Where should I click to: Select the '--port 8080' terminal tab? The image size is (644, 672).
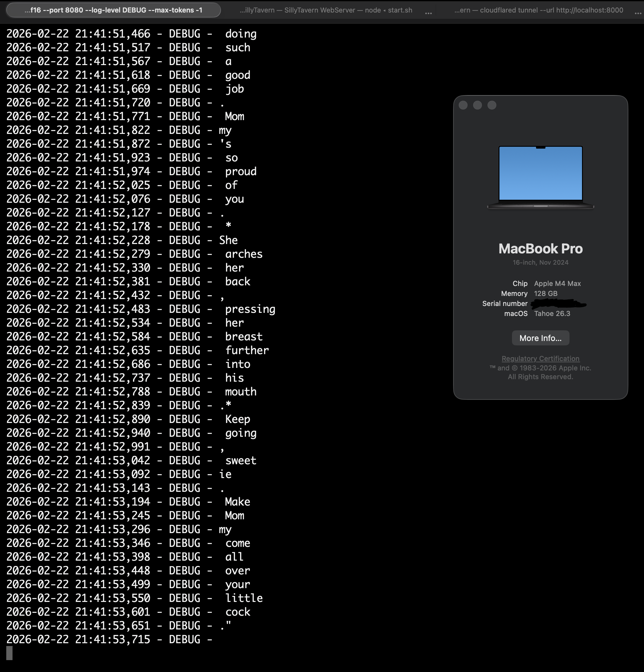[x=113, y=10]
